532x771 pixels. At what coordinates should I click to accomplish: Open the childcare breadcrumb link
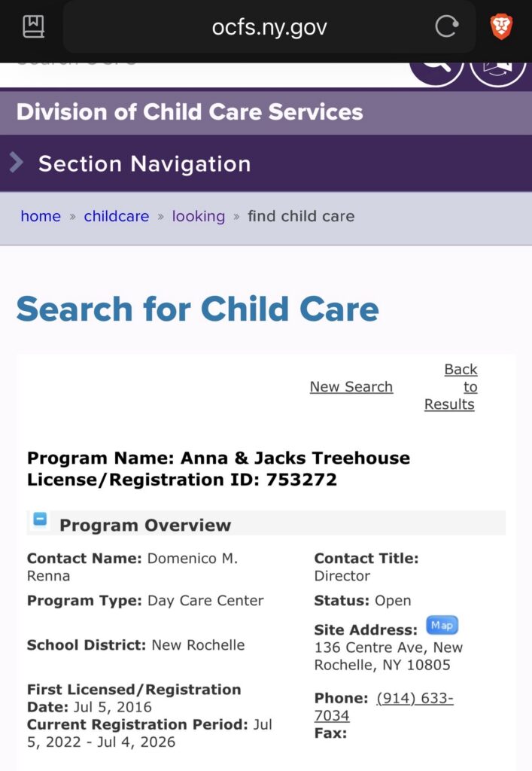point(117,216)
